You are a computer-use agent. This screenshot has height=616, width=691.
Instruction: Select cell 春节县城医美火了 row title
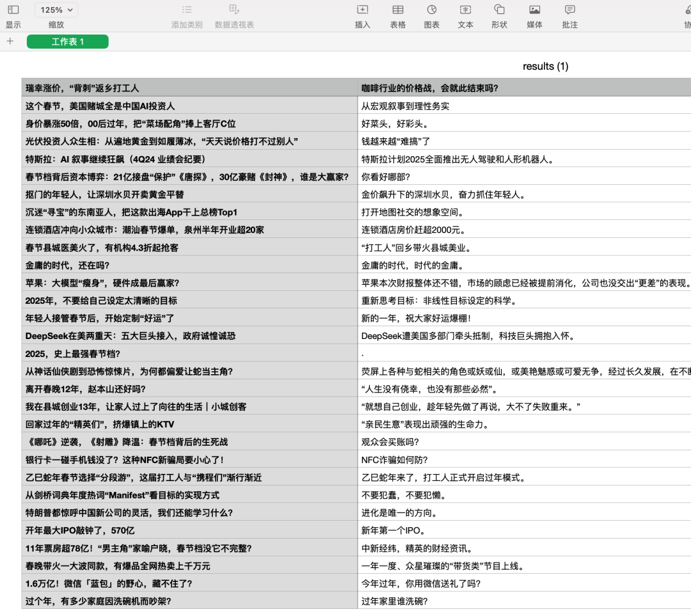(189, 248)
